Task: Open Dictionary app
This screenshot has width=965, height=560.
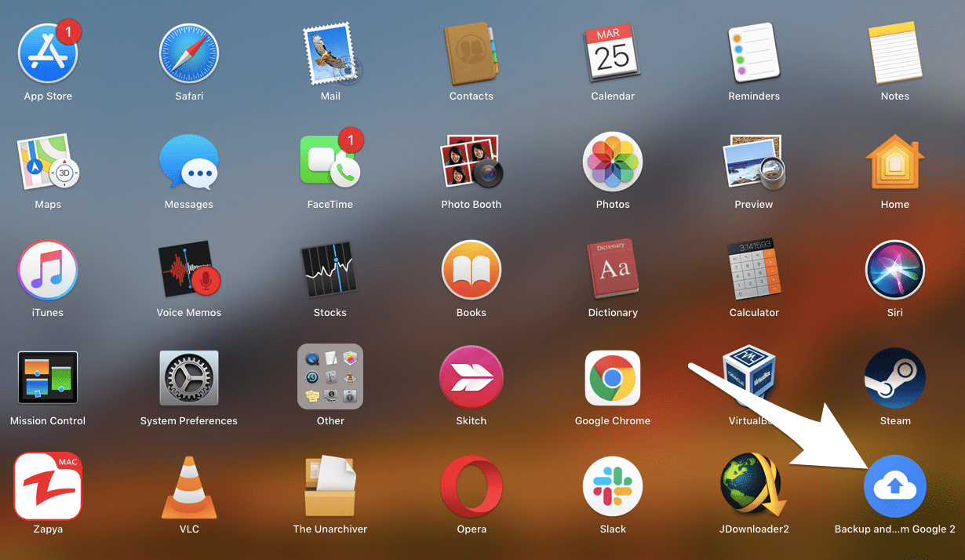Action: (613, 269)
